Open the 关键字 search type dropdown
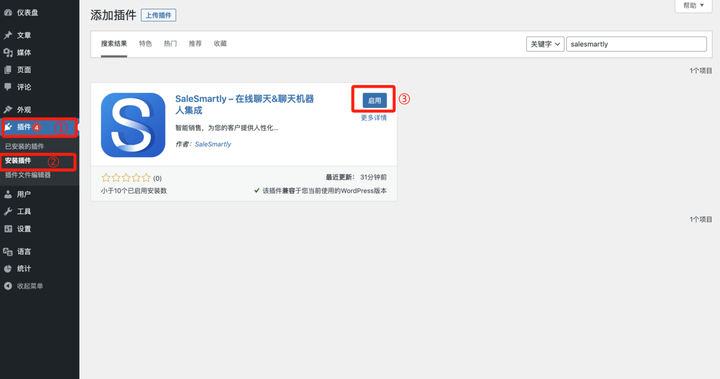This screenshot has width=720, height=379. [545, 44]
